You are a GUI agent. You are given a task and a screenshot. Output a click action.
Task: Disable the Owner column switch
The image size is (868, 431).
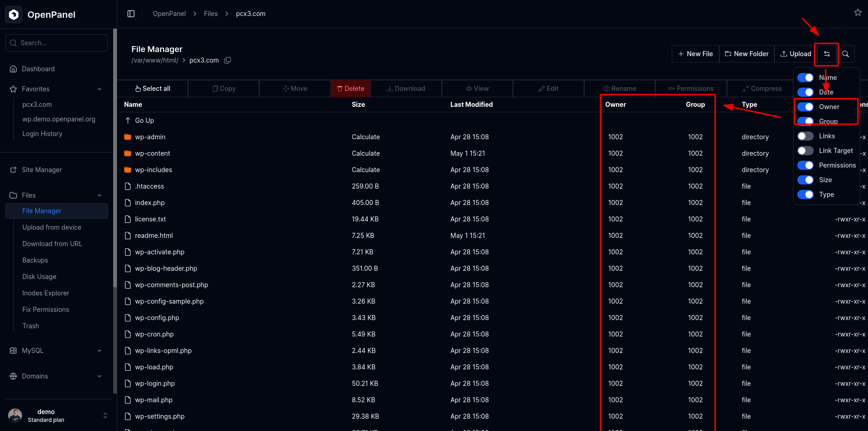pyautogui.click(x=805, y=107)
